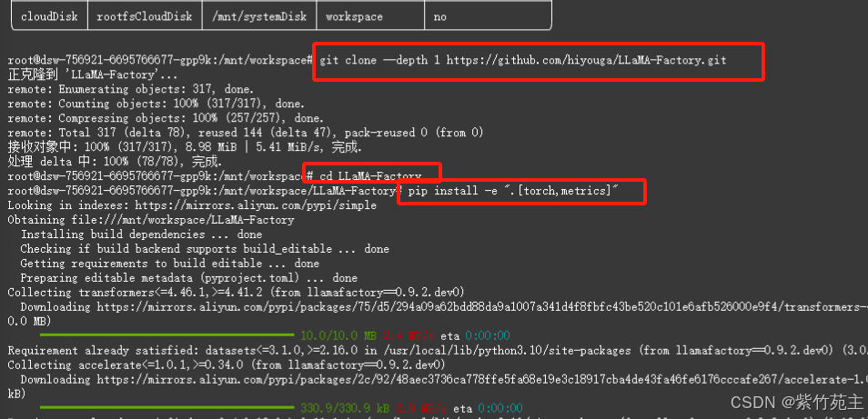Viewport: 868px width, 419px height.
Task: Click the 'no' table cell
Action: coord(488,15)
